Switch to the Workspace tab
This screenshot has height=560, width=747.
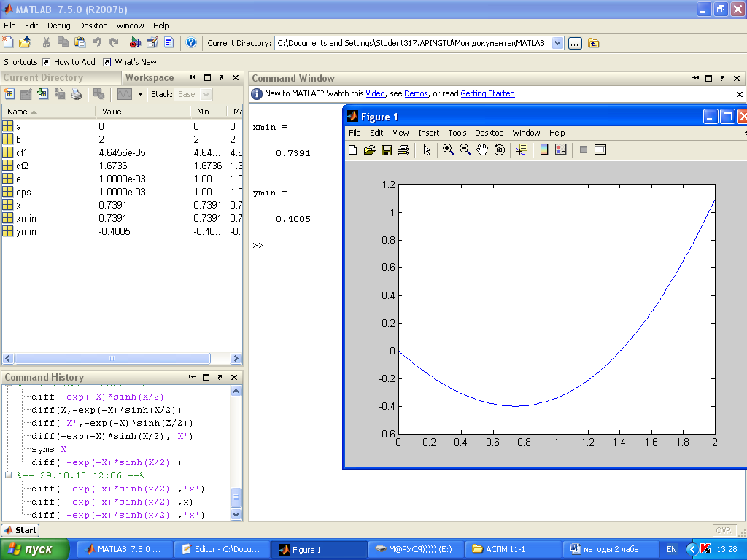click(150, 77)
